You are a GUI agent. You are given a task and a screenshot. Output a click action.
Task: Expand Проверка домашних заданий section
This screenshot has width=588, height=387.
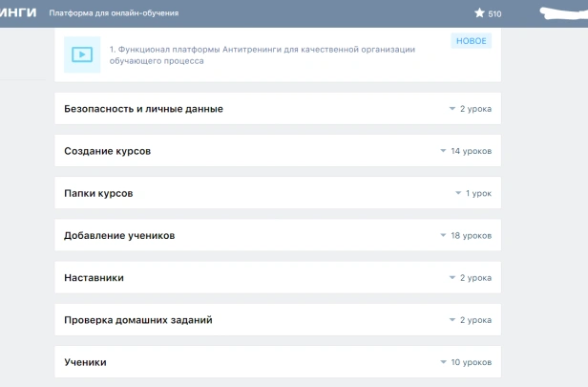[137, 320]
